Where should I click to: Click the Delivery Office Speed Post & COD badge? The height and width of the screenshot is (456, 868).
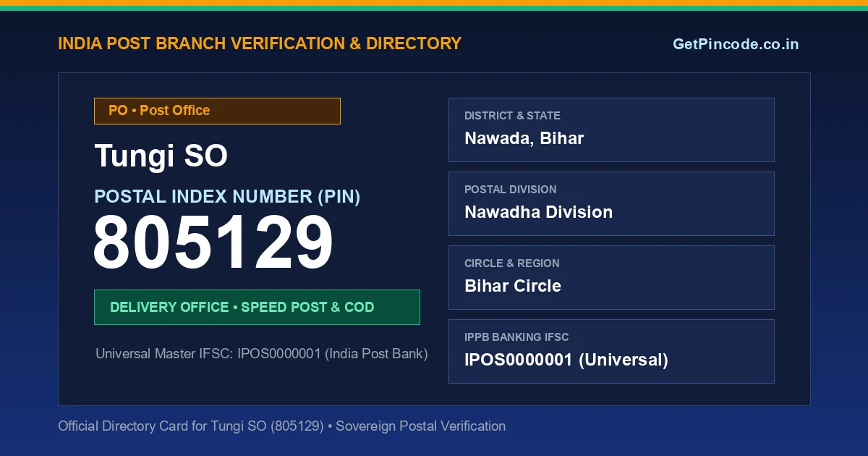[257, 307]
